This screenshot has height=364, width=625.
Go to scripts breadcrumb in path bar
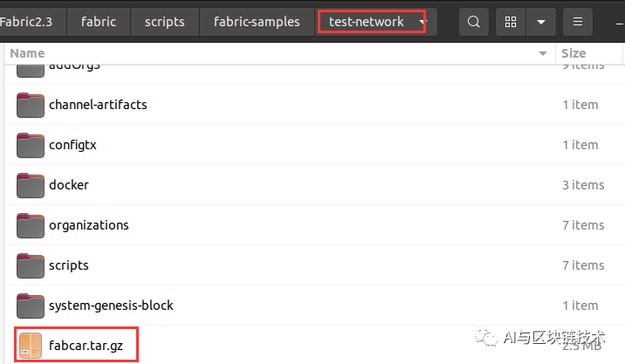tap(162, 21)
